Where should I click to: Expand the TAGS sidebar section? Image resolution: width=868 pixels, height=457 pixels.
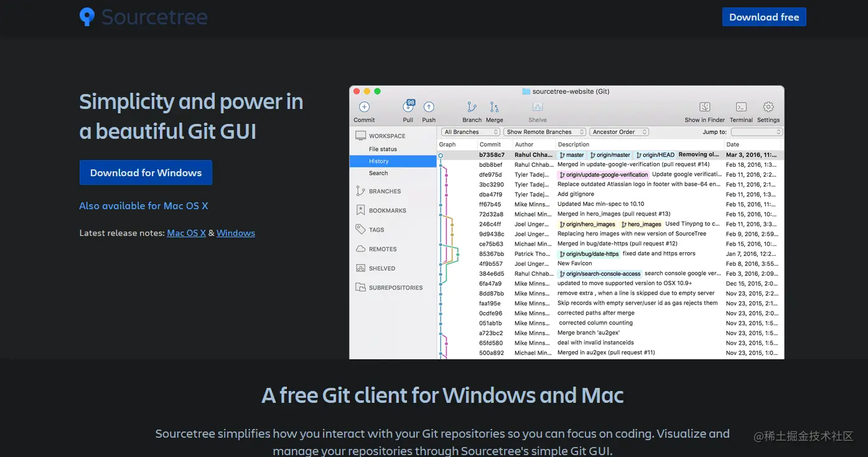(376, 230)
